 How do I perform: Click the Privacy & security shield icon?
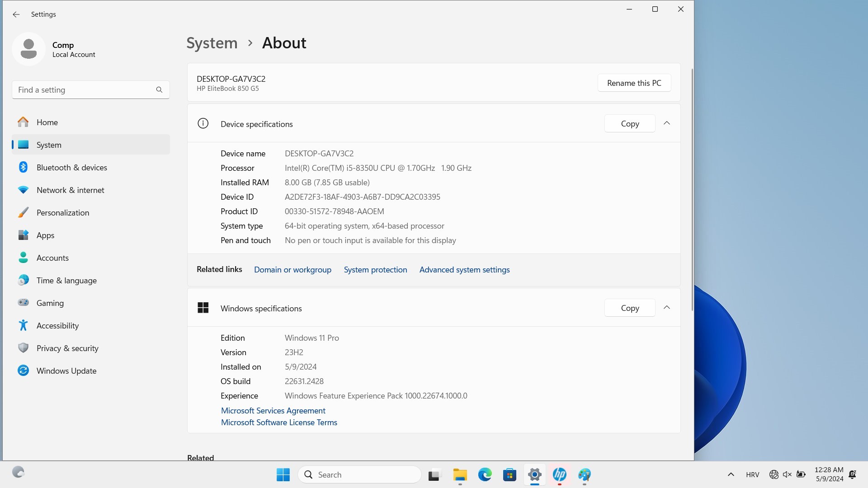23,348
